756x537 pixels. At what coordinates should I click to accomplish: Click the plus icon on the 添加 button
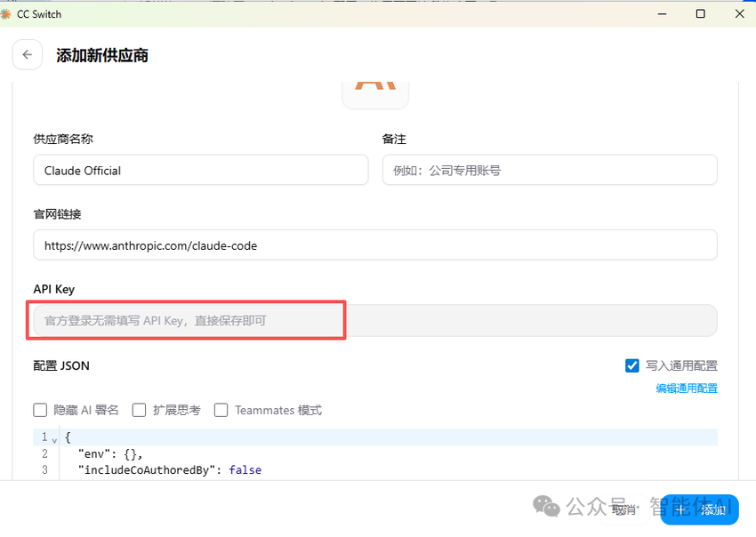tap(680, 509)
